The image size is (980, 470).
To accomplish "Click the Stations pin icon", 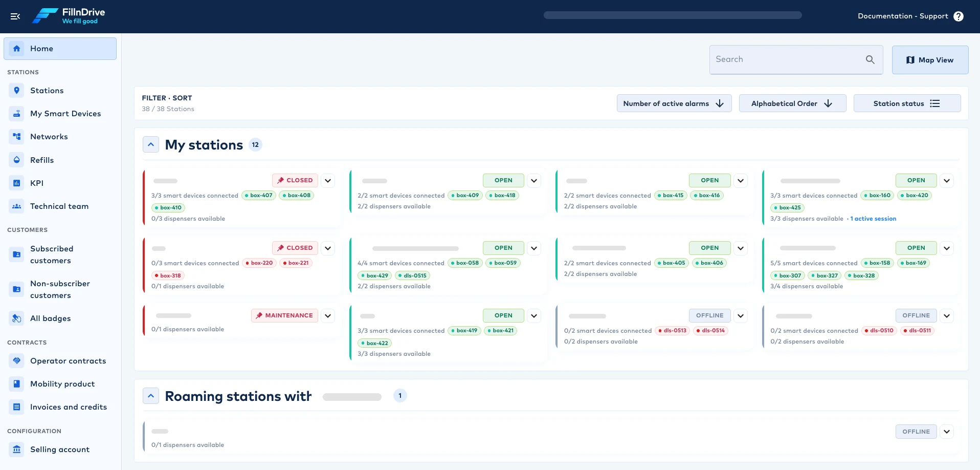I will pyautogui.click(x=17, y=91).
